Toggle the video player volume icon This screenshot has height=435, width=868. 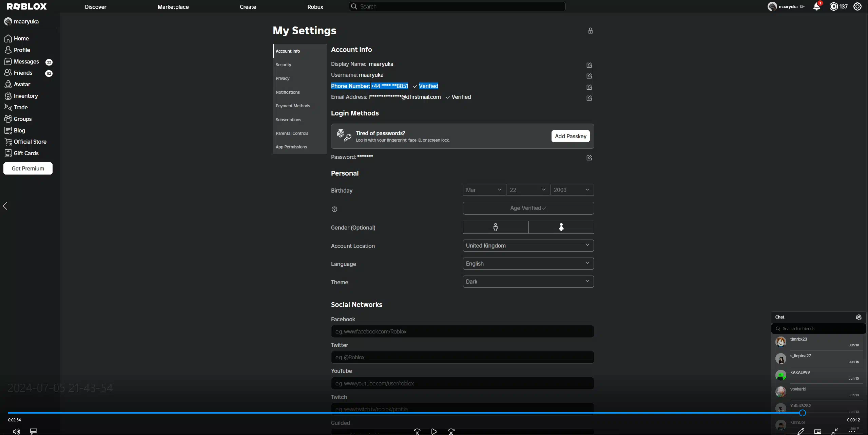(x=16, y=431)
